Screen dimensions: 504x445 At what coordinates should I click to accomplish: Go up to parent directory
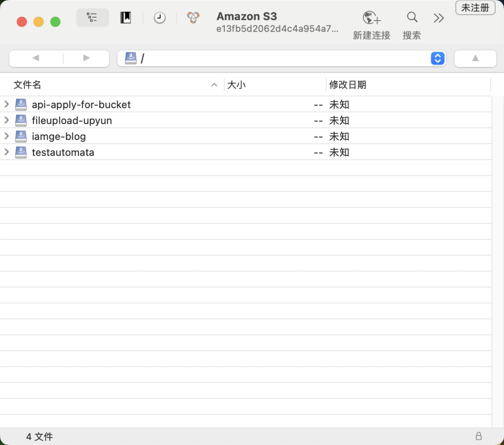click(x=475, y=58)
